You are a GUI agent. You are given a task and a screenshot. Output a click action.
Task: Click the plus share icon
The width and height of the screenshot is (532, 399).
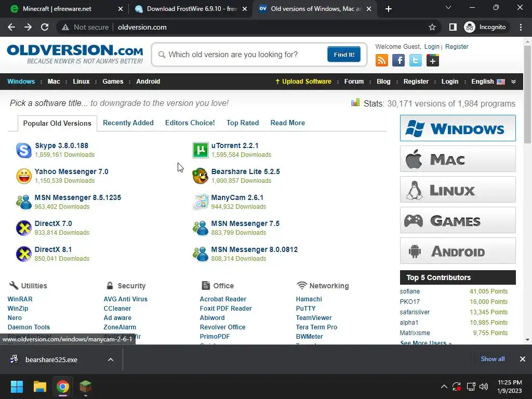click(x=433, y=61)
